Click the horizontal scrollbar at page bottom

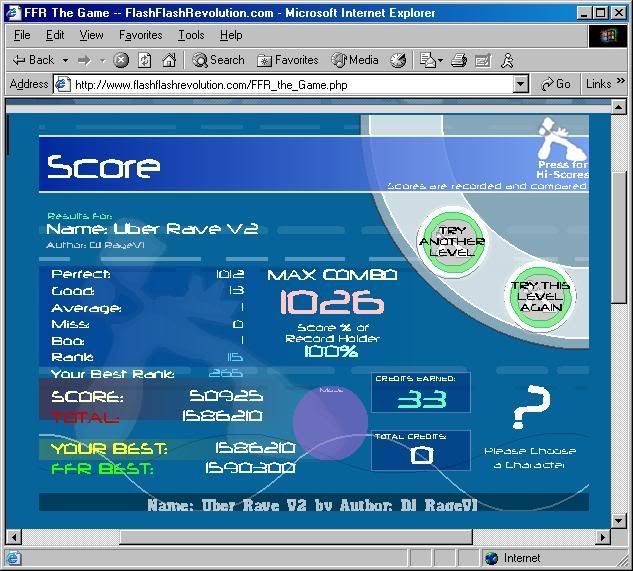pyautogui.click(x=240, y=537)
